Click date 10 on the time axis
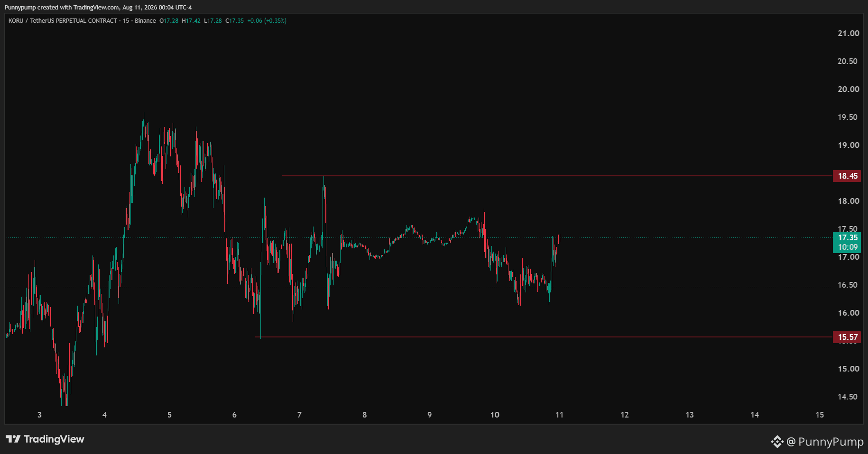Image resolution: width=868 pixels, height=454 pixels. [x=495, y=415]
